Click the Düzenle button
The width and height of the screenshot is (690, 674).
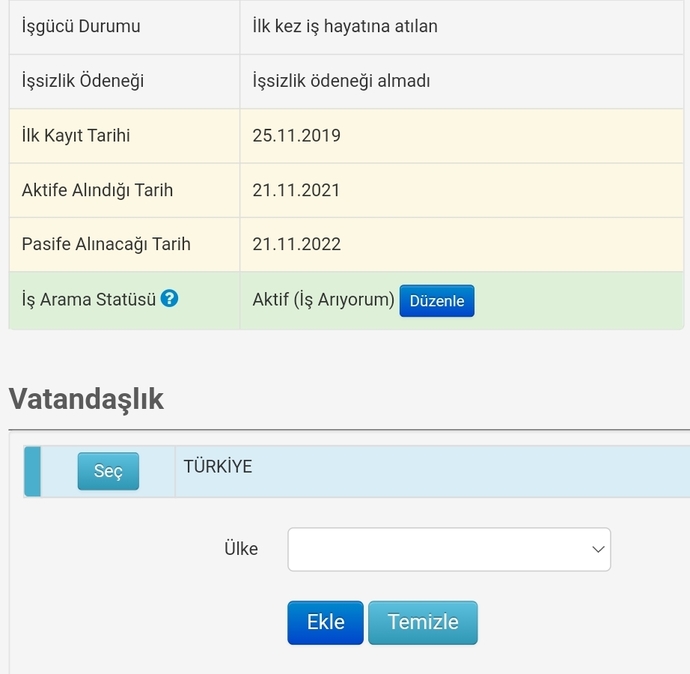(x=437, y=301)
